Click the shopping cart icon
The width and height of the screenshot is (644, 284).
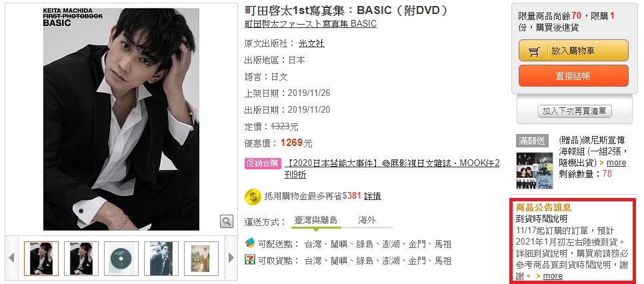click(534, 52)
